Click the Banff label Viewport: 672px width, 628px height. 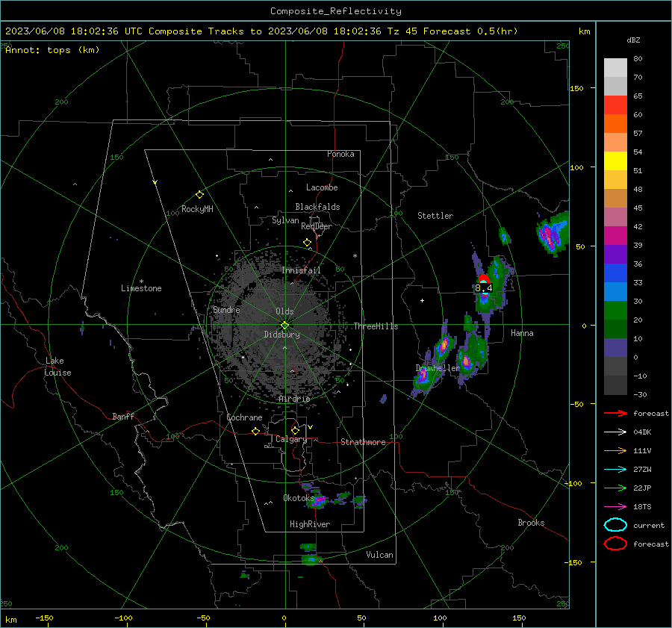click(123, 416)
